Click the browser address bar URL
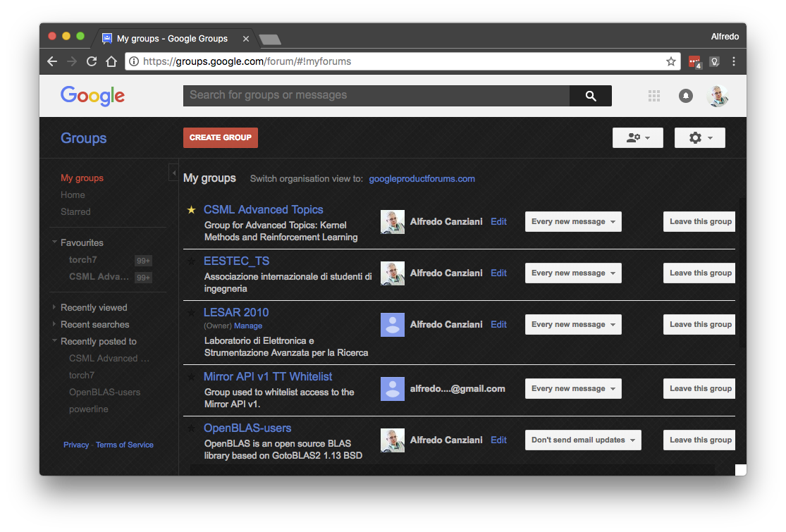Viewport: 786px width, 532px height. coord(247,61)
